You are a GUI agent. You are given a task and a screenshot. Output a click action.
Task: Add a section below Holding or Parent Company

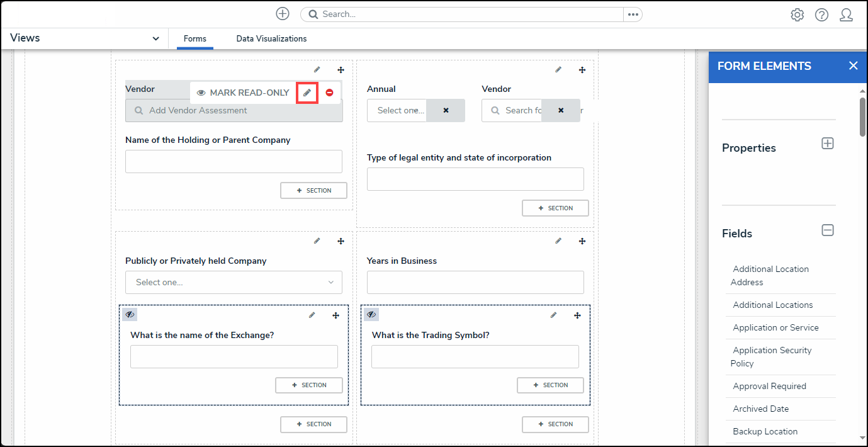tap(313, 191)
